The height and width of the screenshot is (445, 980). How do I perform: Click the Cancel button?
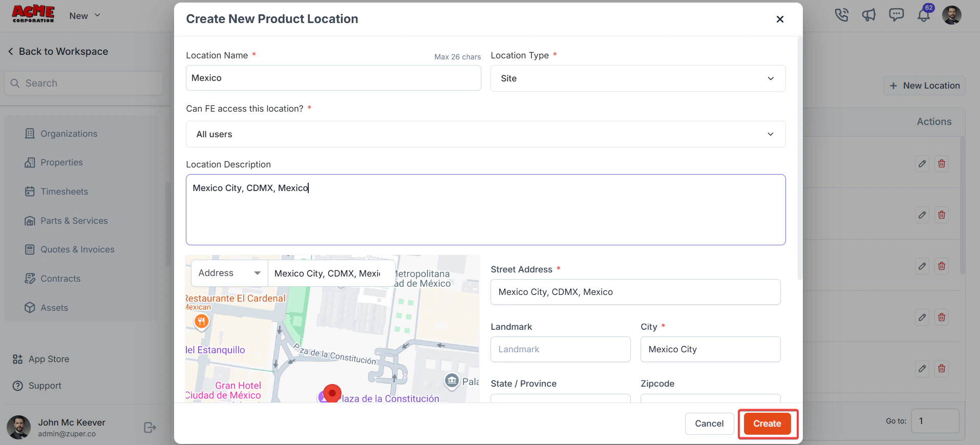(709, 423)
